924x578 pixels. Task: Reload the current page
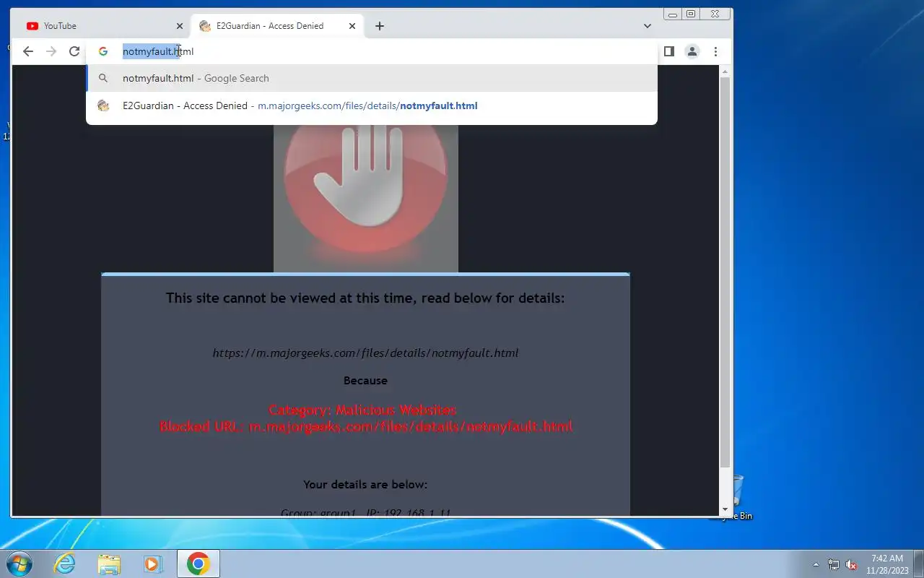coord(74,51)
